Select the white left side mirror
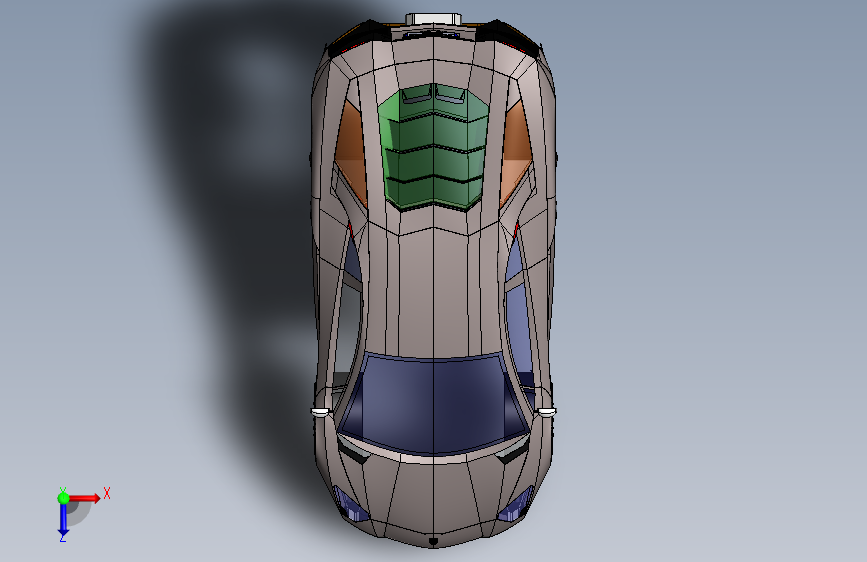The image size is (867, 562). [320, 412]
